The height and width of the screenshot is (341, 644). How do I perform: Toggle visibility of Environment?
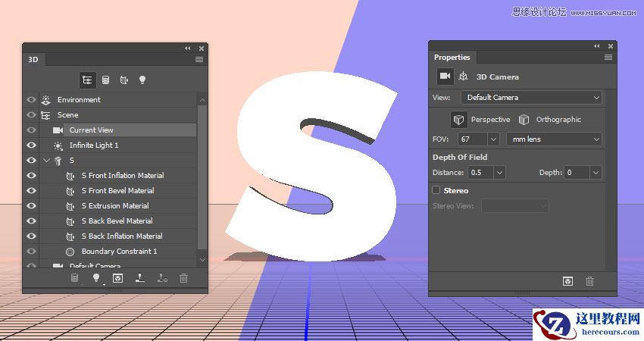(31, 100)
